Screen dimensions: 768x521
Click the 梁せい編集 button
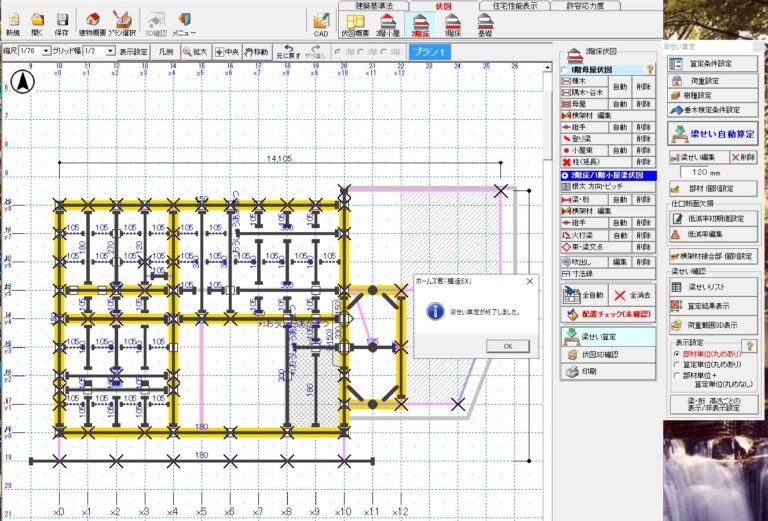[x=698, y=157]
